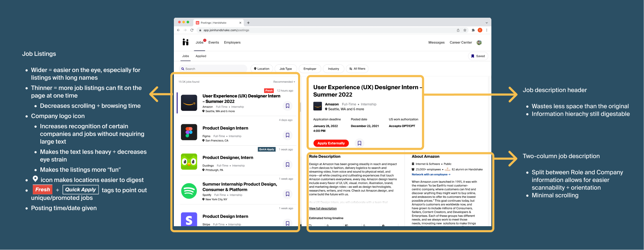Bookmark the Spotify Summer Internship listing
The width and height of the screenshot is (644, 250).
click(287, 194)
